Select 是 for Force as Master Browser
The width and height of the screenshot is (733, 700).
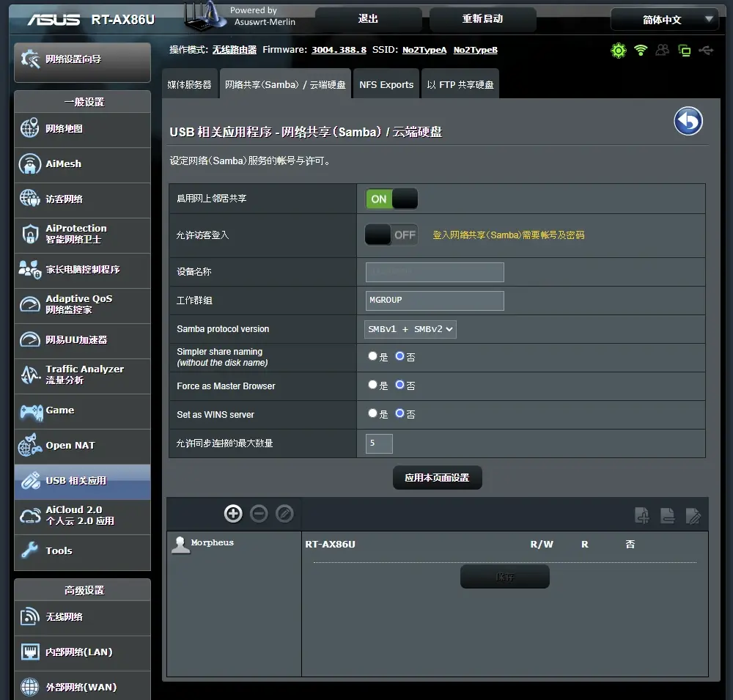[x=372, y=385]
